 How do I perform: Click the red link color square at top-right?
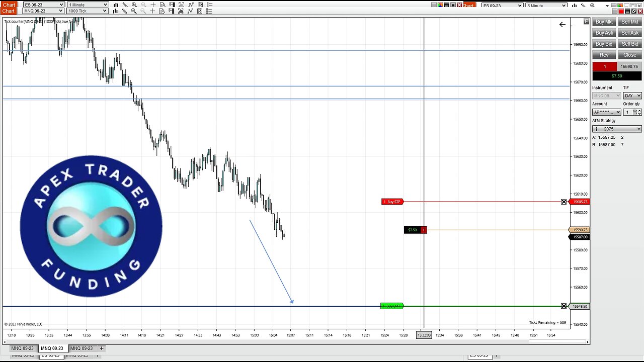(x=621, y=11)
